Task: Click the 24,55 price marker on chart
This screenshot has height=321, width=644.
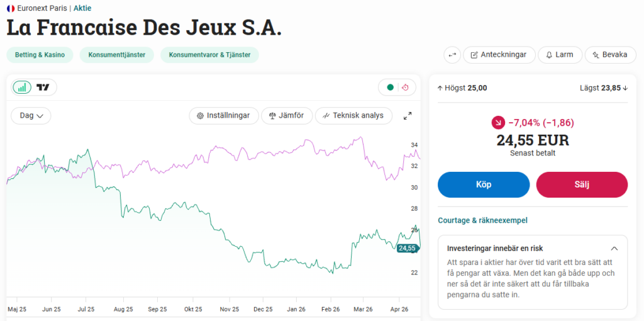Action: (x=407, y=248)
